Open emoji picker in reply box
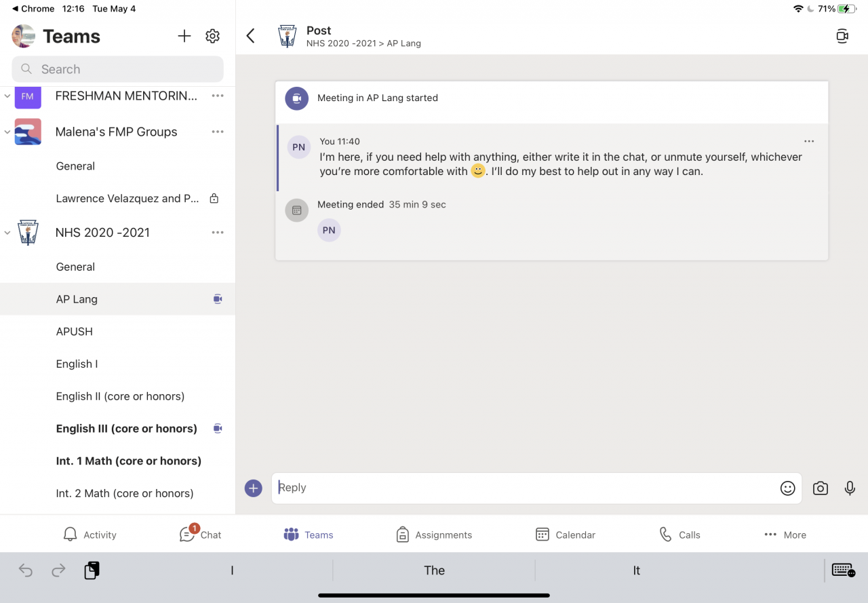Screen dimensions: 868x603 click(787, 488)
